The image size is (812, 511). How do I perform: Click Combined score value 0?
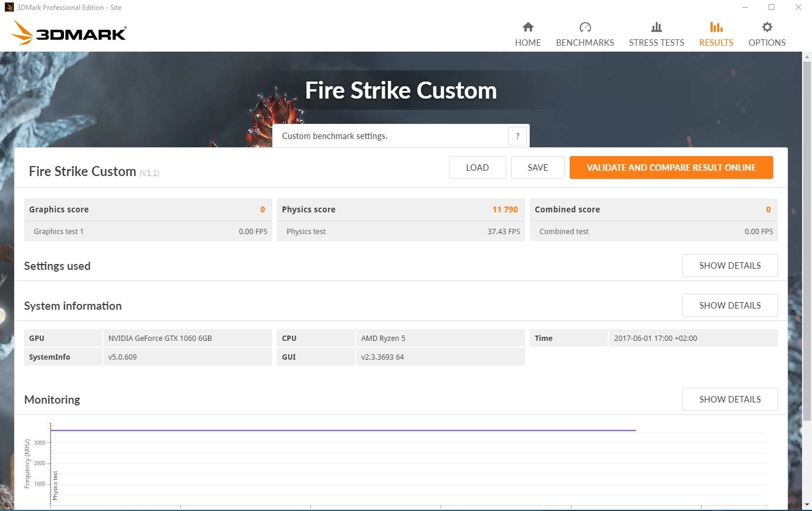(768, 209)
